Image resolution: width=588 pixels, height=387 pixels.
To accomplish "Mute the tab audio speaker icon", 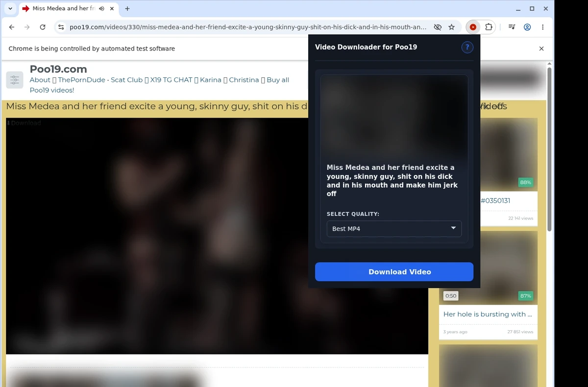I will (x=101, y=9).
